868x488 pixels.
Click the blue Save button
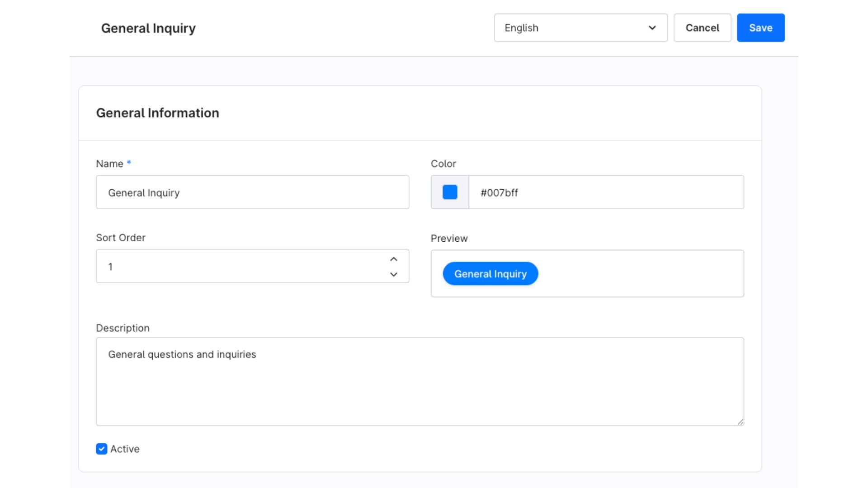[x=760, y=28]
